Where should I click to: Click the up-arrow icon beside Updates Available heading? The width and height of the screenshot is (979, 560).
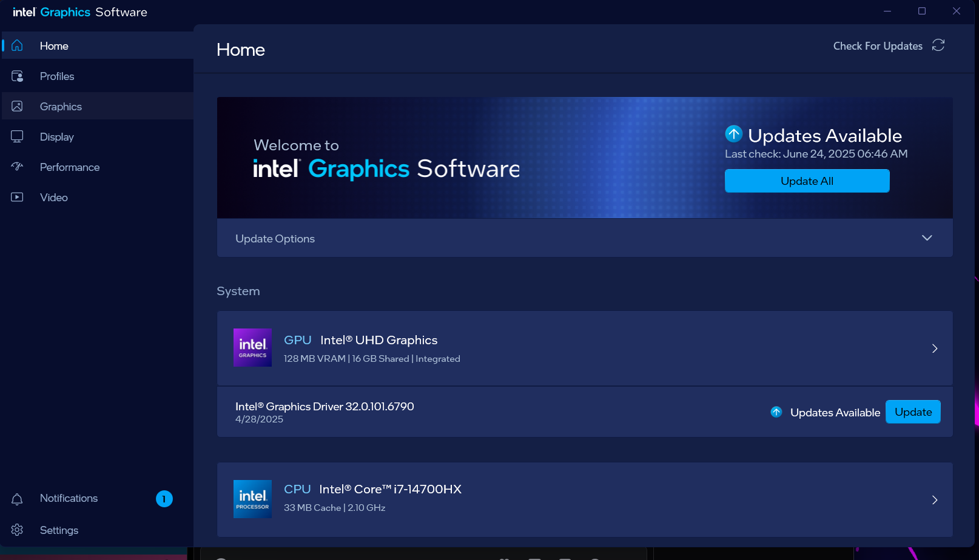734,133
